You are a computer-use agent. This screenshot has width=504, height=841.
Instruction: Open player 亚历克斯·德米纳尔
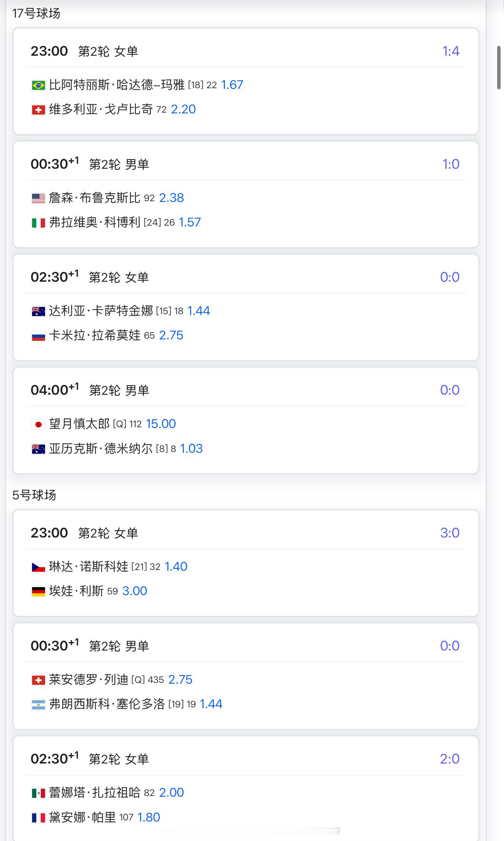[101, 449]
